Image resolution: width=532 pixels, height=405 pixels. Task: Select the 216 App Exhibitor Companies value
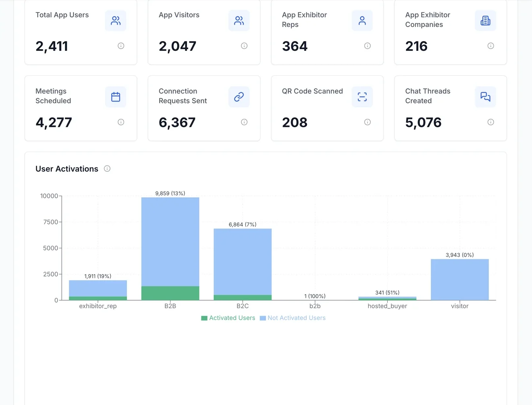pyautogui.click(x=416, y=46)
